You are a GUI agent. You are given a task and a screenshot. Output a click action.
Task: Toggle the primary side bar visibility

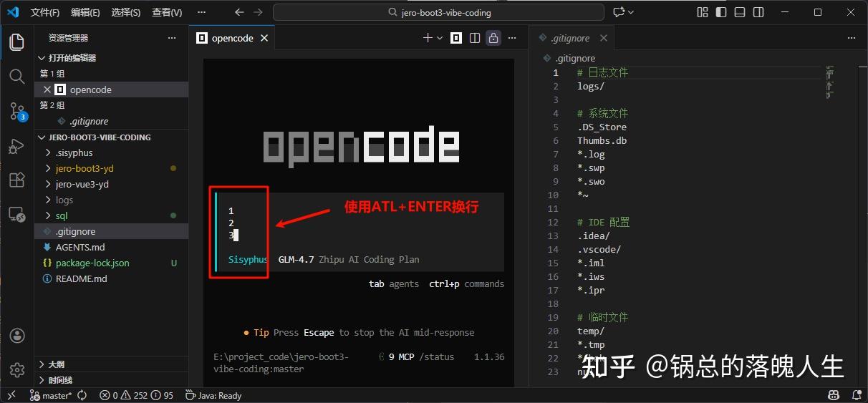pyautogui.click(x=721, y=12)
